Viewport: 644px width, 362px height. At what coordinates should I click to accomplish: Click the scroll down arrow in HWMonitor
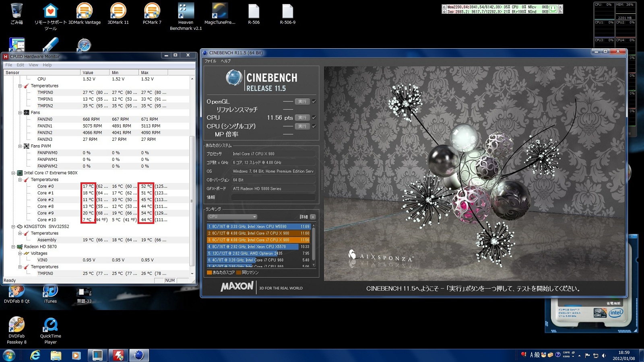[x=192, y=274]
